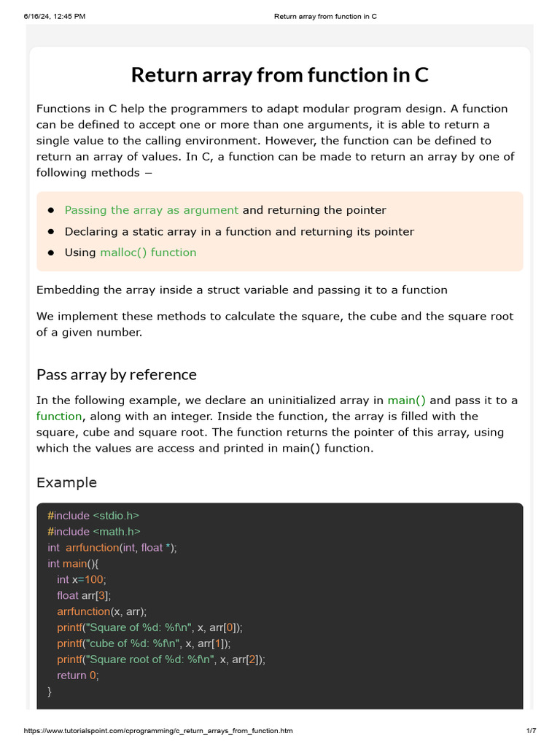Click the green "main()" link in the paragraph

[406, 400]
